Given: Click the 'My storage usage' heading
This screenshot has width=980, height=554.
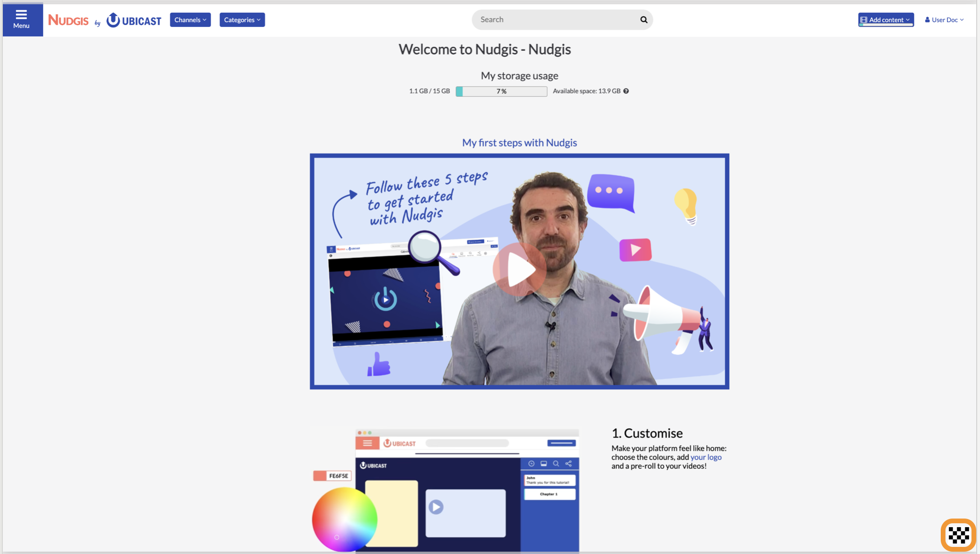Looking at the screenshot, I should click(519, 76).
